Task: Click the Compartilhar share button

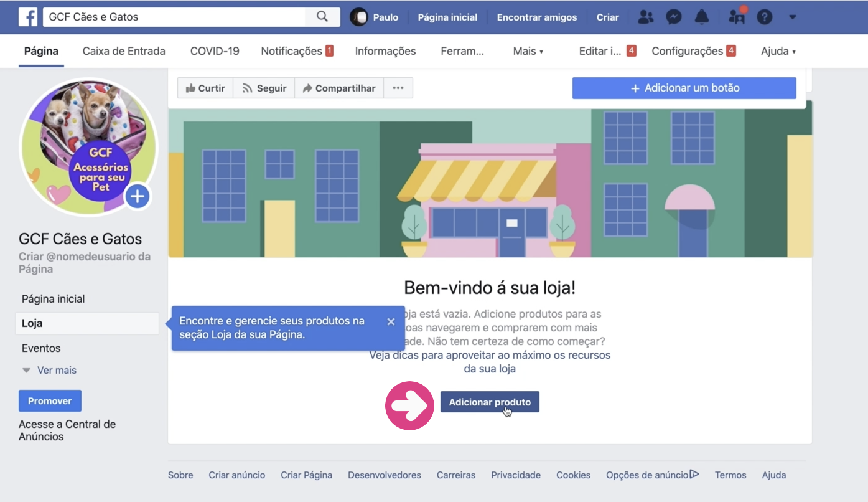Action: coord(339,88)
